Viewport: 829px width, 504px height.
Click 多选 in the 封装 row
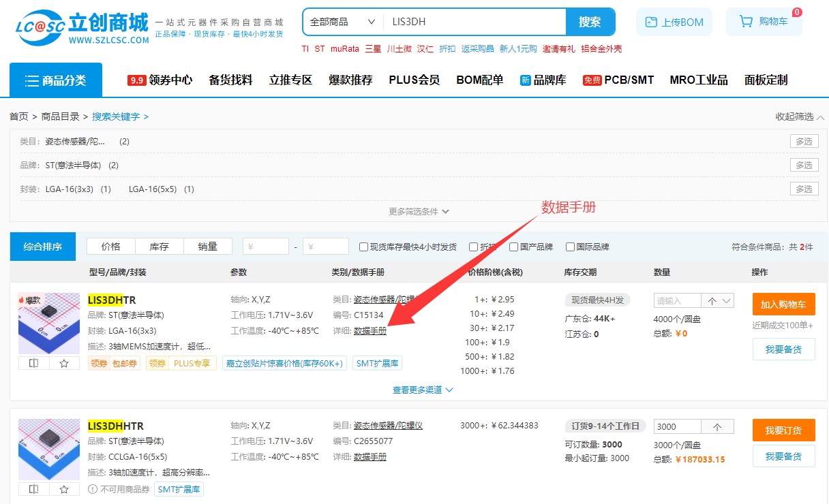pos(804,189)
